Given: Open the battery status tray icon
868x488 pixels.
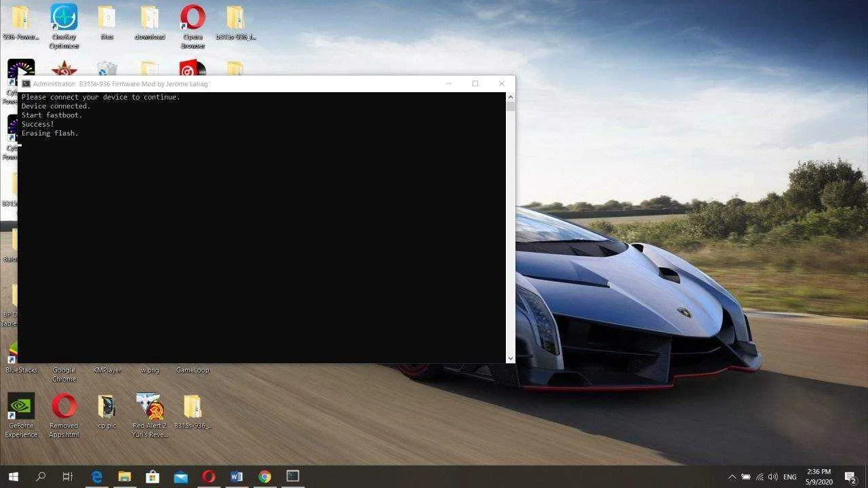Looking at the screenshot, I should [x=746, y=477].
